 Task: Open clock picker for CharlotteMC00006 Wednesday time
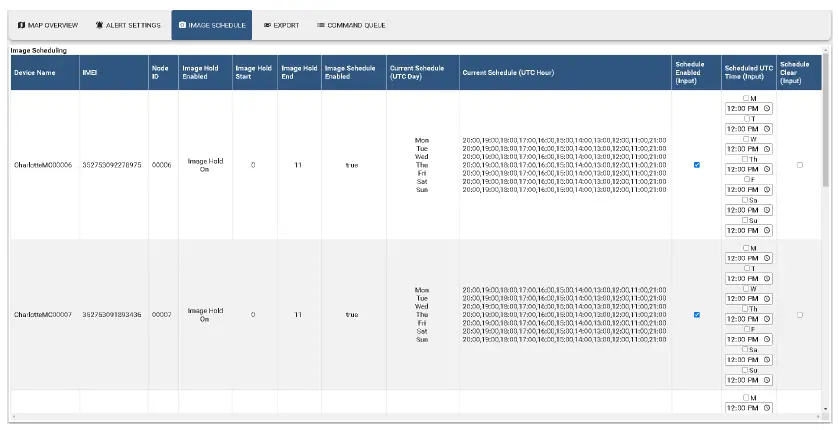click(x=766, y=149)
